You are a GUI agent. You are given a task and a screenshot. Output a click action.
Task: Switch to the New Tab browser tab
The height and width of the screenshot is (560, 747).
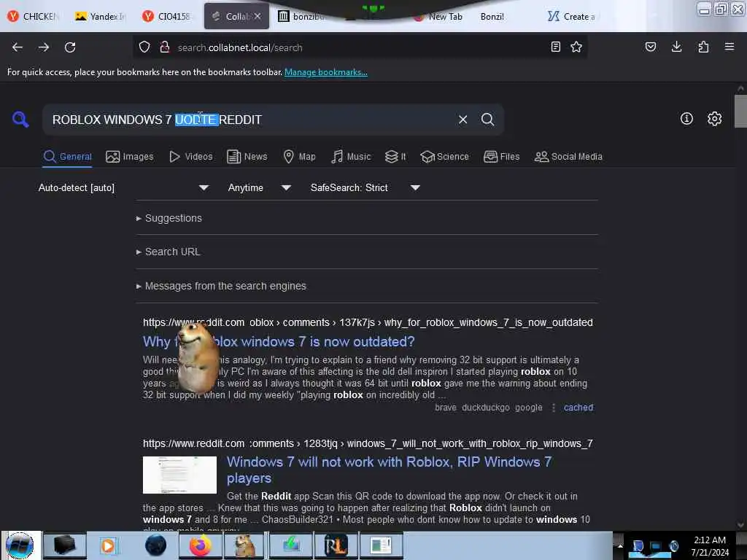click(438, 16)
